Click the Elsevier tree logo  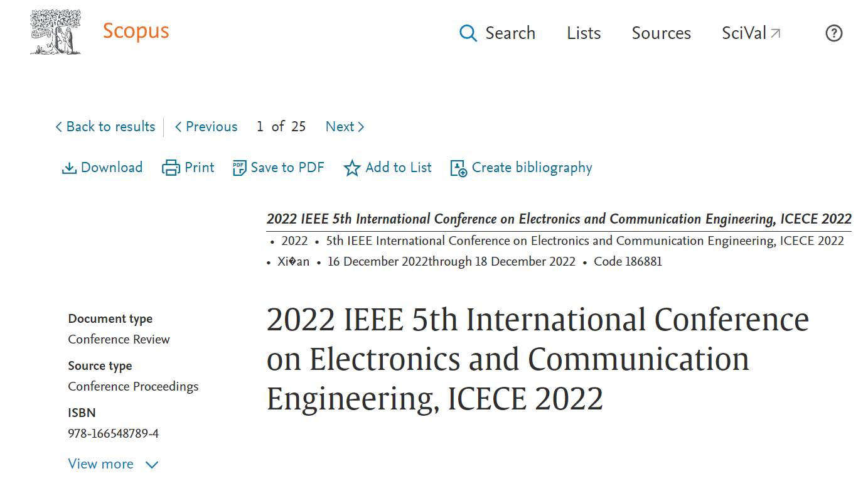(56, 32)
